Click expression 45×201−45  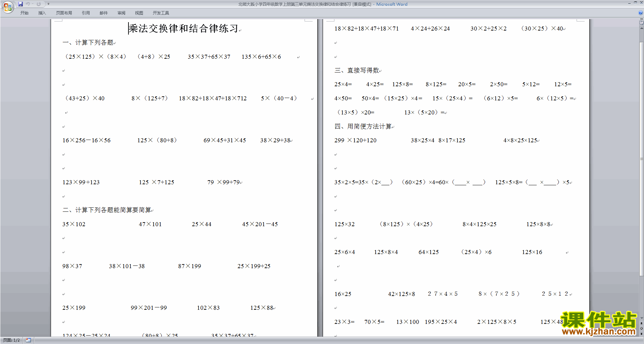(x=260, y=224)
